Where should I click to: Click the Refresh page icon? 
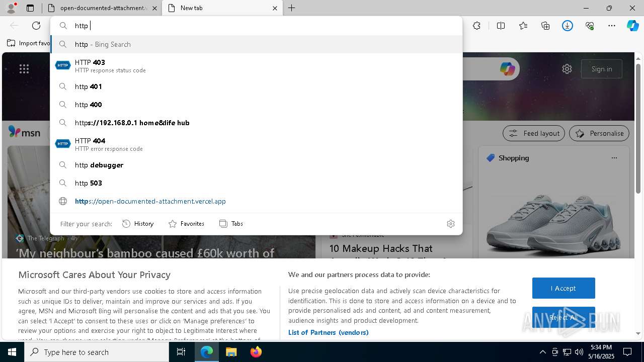pyautogui.click(x=36, y=26)
